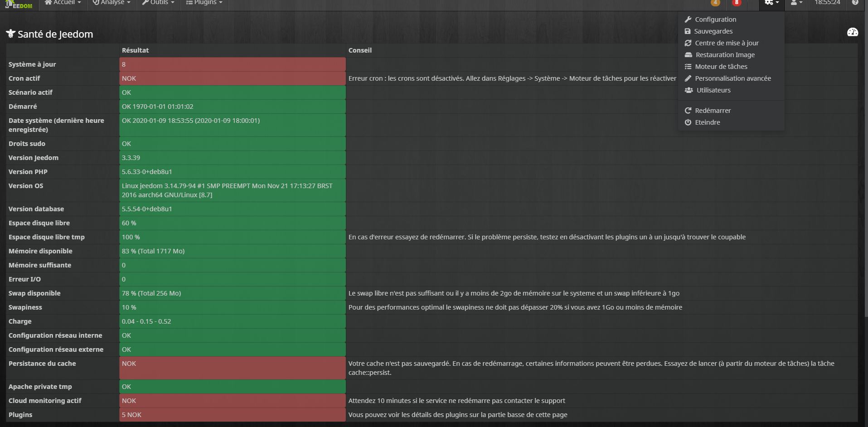
Task: Click the Version OS row label
Action: [x=26, y=186]
